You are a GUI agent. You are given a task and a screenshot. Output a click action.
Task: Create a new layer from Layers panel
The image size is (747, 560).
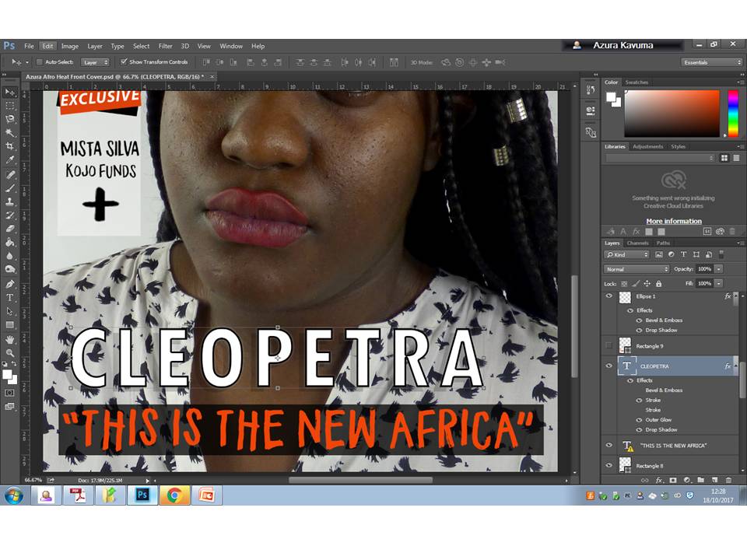(714, 480)
